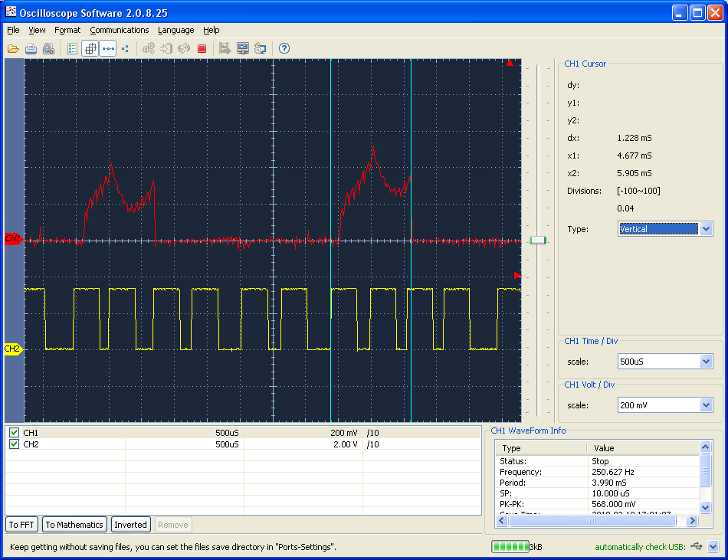Open the Format menu
The height and width of the screenshot is (560, 728).
tap(67, 30)
